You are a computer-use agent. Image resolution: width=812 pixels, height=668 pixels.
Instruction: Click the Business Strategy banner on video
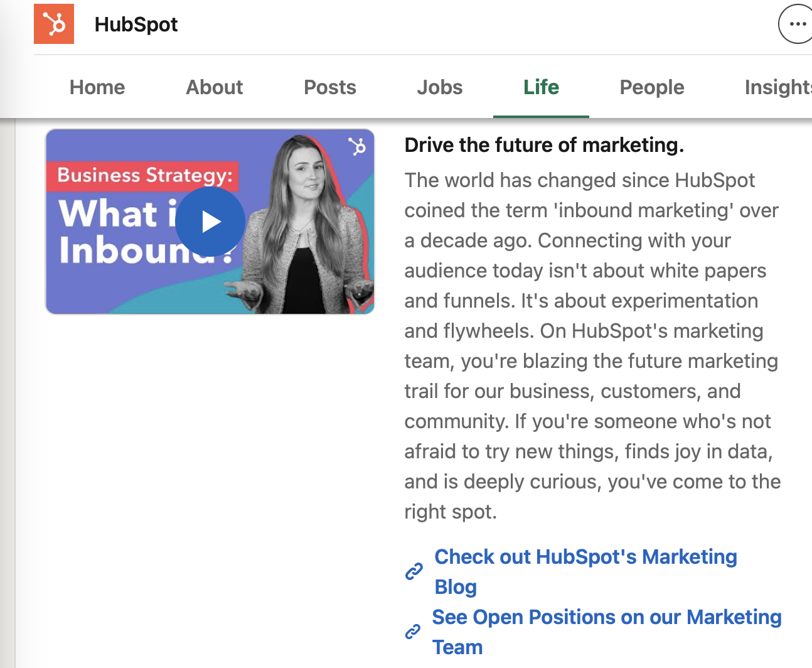point(144,175)
